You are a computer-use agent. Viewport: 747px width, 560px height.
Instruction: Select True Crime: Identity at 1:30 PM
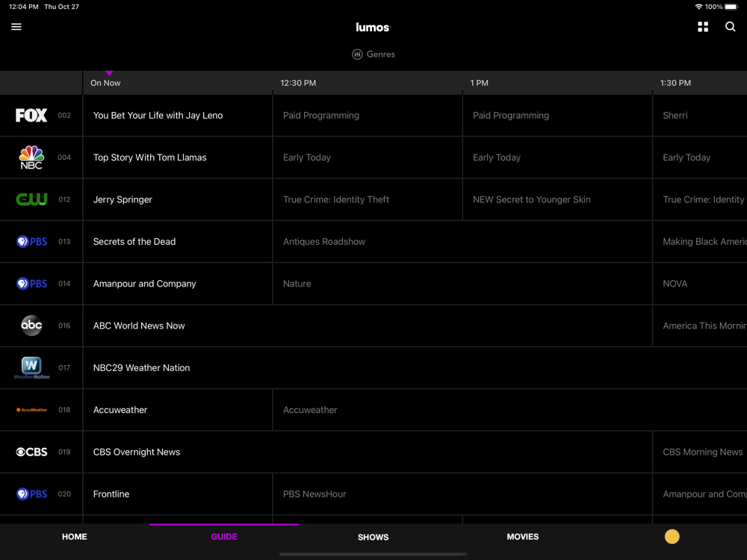pyautogui.click(x=700, y=199)
